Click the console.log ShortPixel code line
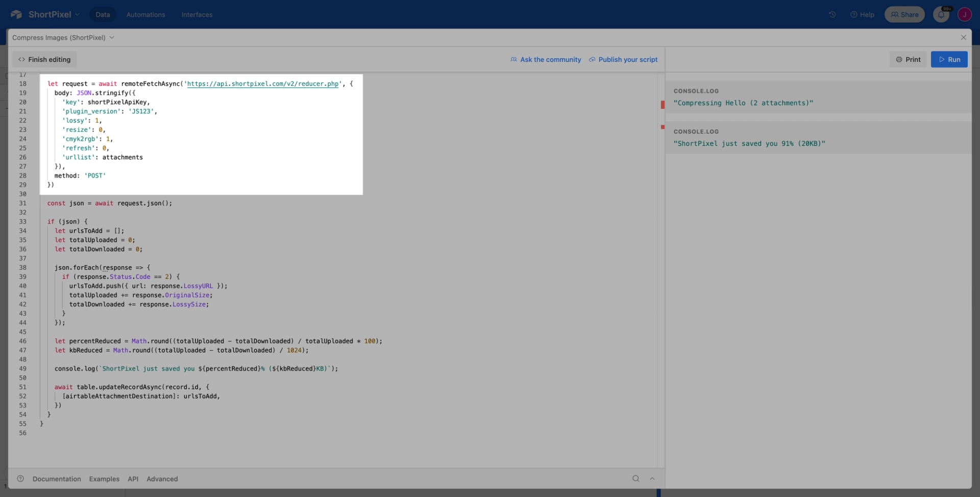Image resolution: width=980 pixels, height=497 pixels. click(x=197, y=369)
